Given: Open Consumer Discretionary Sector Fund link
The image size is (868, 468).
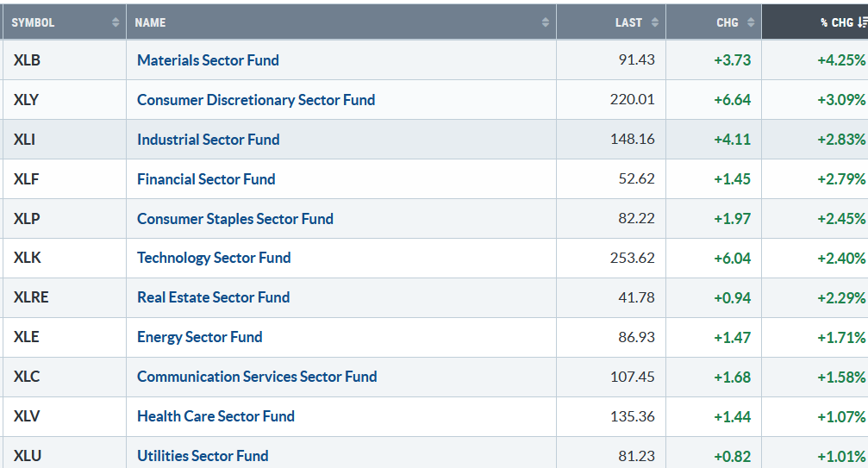Looking at the screenshot, I should [256, 100].
